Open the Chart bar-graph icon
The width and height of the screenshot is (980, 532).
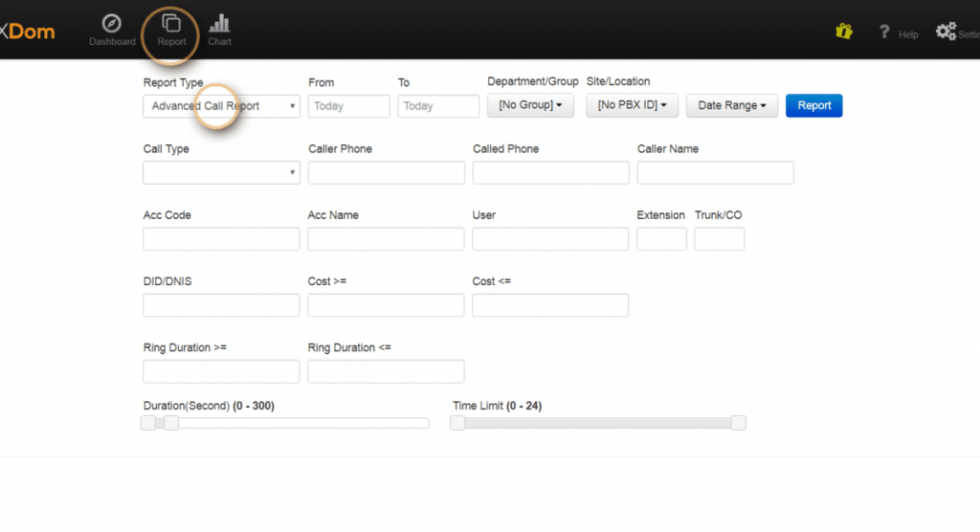pyautogui.click(x=219, y=24)
